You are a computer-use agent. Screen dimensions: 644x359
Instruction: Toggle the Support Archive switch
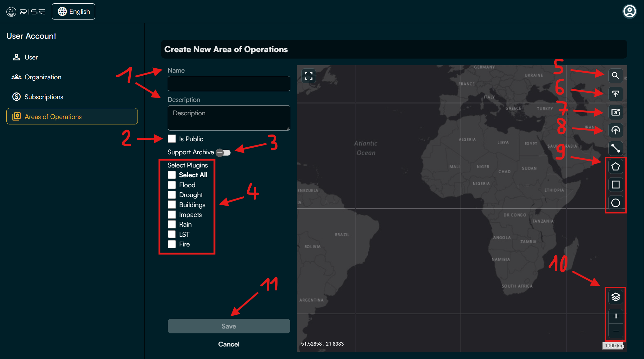point(223,153)
